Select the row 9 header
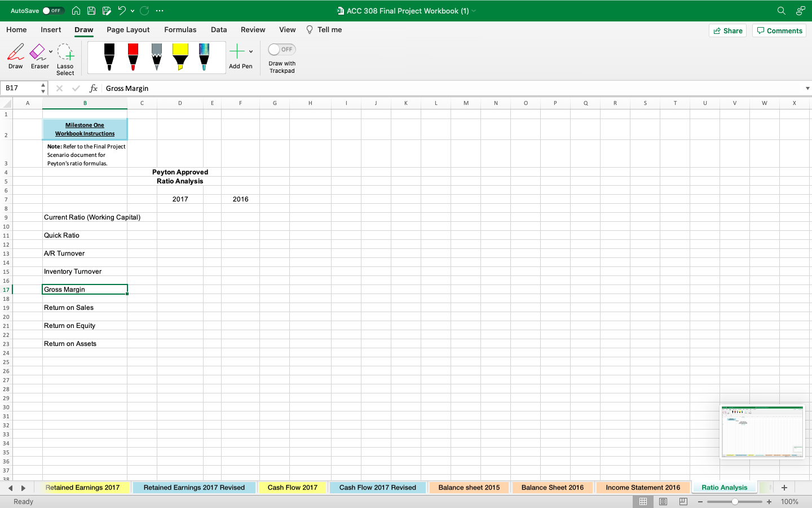812x508 pixels. [6, 217]
